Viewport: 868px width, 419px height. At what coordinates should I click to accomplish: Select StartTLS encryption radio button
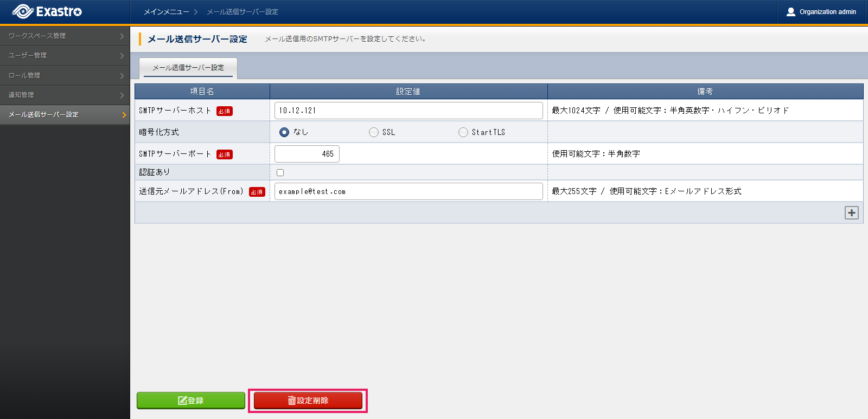click(x=463, y=132)
